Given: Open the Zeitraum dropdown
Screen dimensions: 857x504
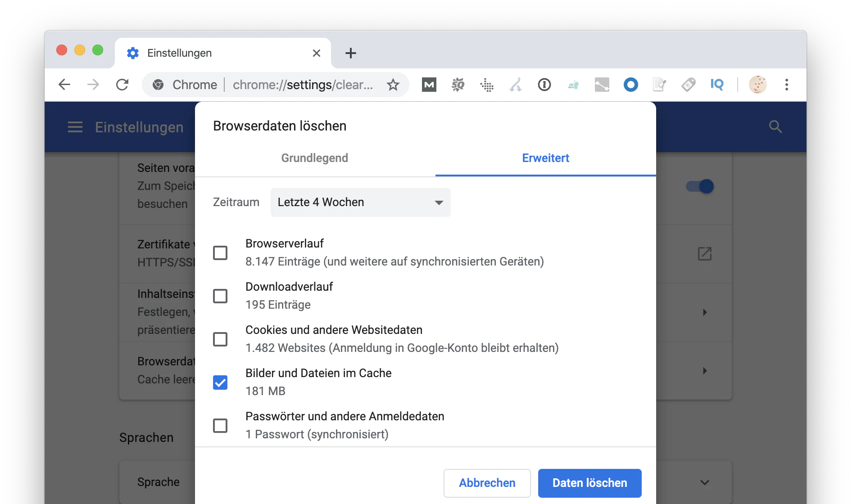Looking at the screenshot, I should click(360, 202).
